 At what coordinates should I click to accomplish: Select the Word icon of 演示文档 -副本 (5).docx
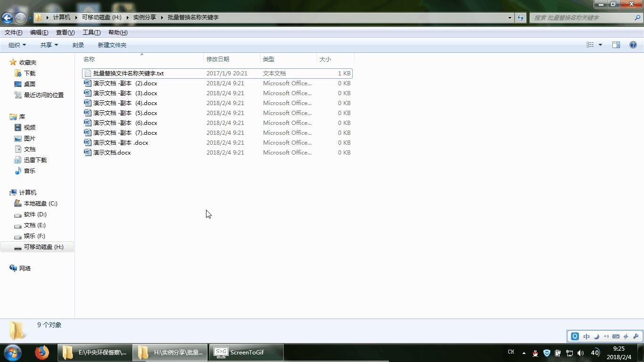[87, 113]
